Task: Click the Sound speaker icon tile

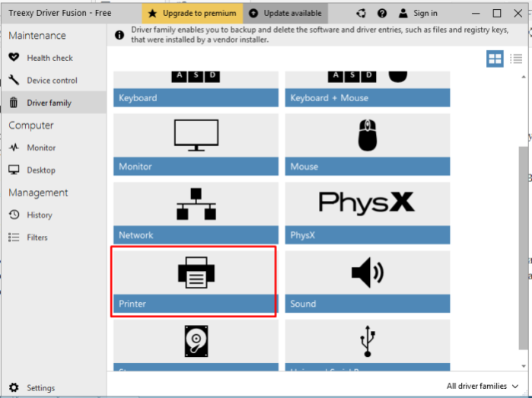Action: [368, 272]
